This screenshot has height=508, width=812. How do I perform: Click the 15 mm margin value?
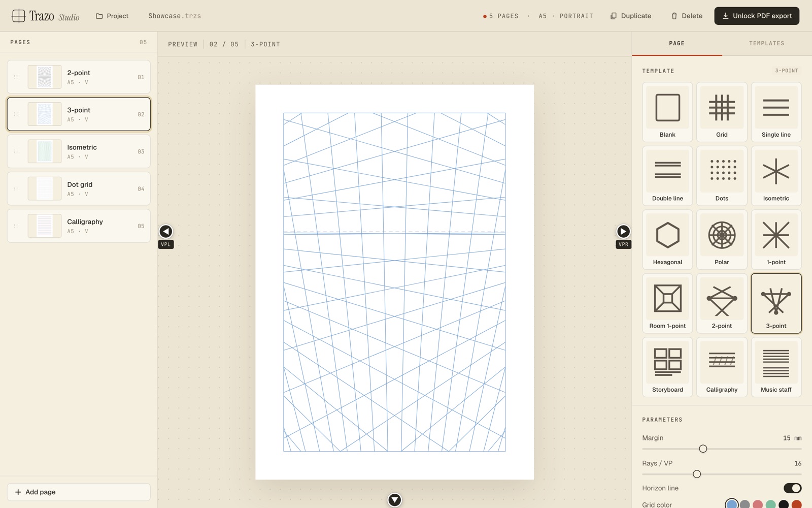pyautogui.click(x=792, y=438)
